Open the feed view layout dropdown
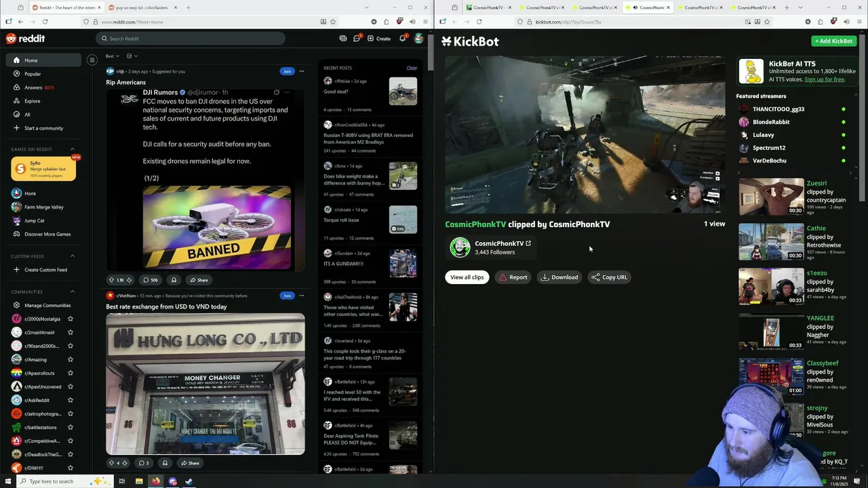This screenshot has width=868, height=488. tap(132, 56)
